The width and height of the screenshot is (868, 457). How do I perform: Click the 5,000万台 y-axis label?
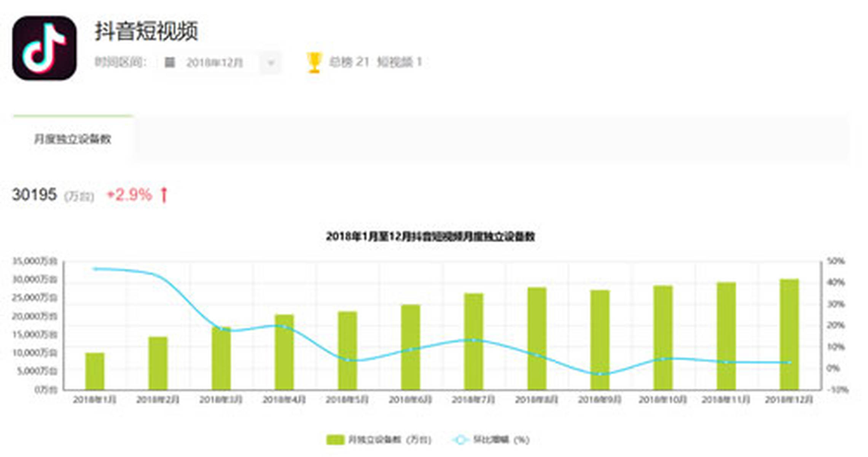pos(37,371)
